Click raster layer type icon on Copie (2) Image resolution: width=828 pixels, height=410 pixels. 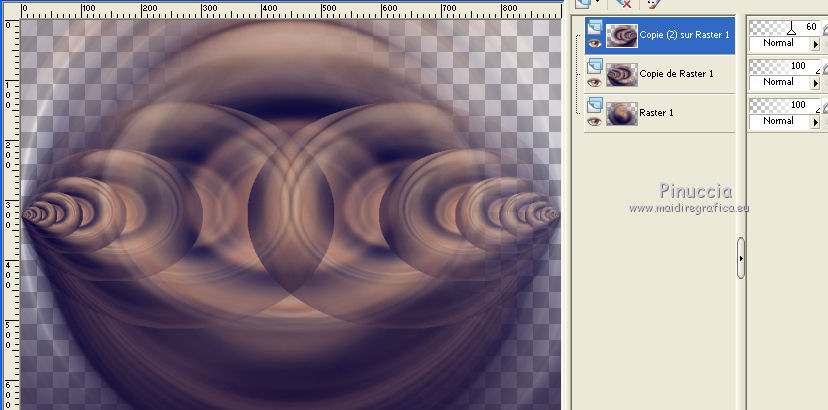595,26
